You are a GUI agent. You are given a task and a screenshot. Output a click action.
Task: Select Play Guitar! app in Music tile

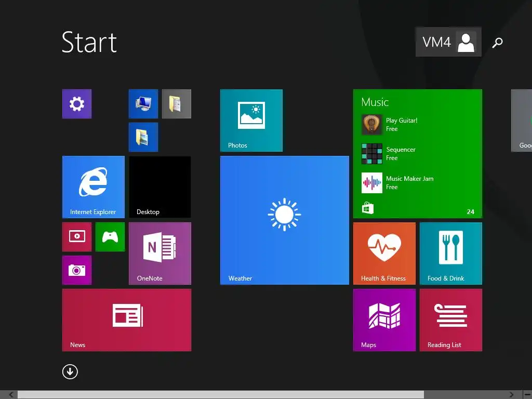point(390,125)
